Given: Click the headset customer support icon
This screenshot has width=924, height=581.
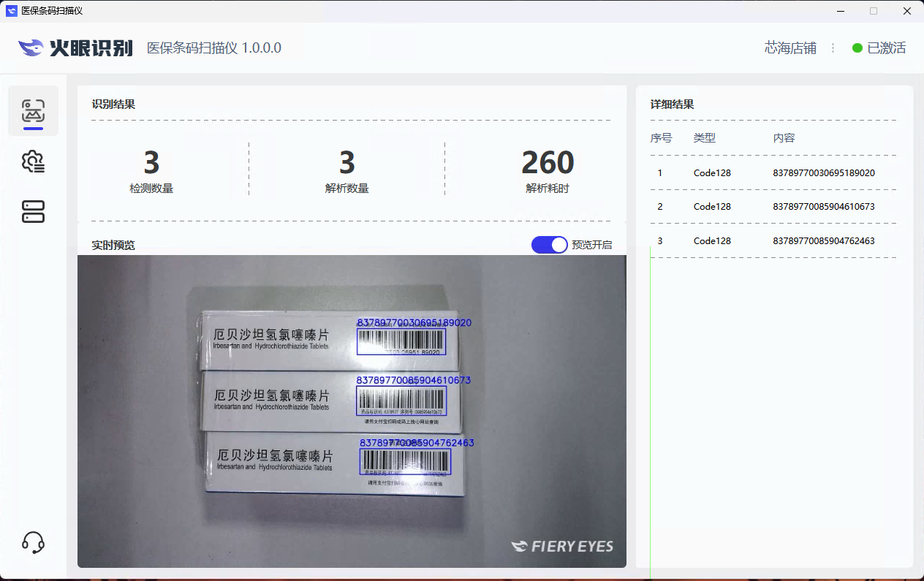Looking at the screenshot, I should point(33,542).
